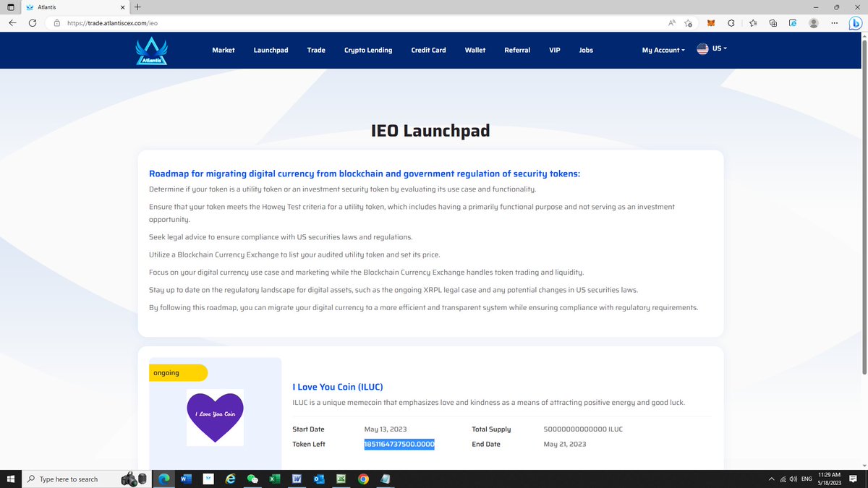Image resolution: width=868 pixels, height=488 pixels.
Task: Open Crypto Lending in the navigation
Action: (368, 50)
